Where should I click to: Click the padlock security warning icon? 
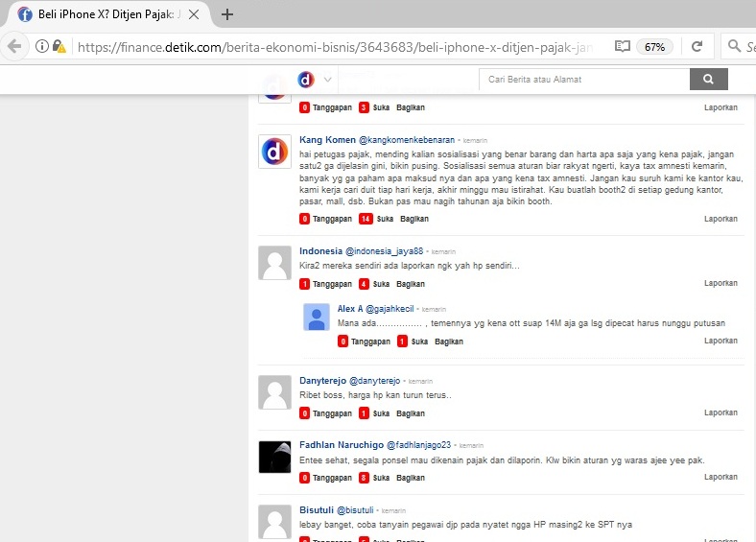(59, 46)
